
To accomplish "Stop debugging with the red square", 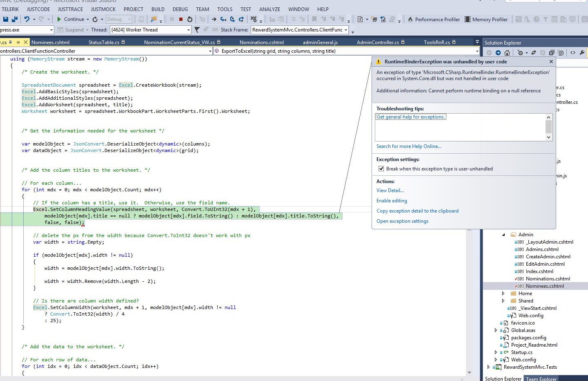I will click(181, 19).
